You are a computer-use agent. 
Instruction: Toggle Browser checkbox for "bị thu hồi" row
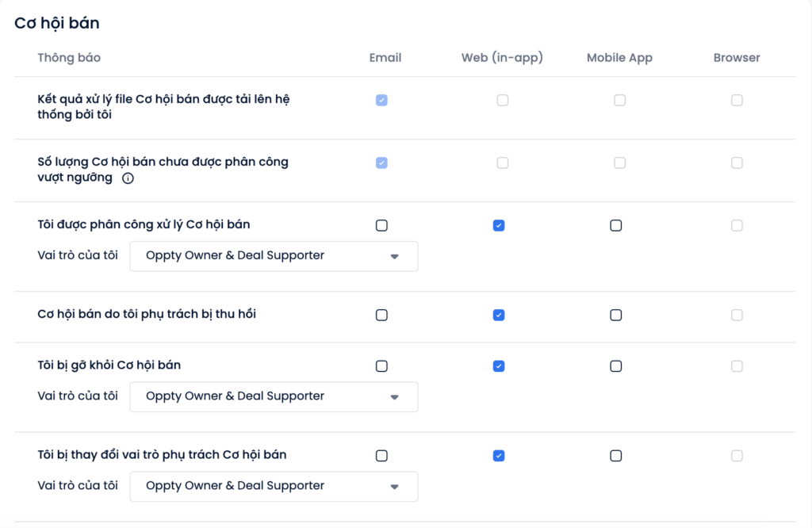coord(737,316)
